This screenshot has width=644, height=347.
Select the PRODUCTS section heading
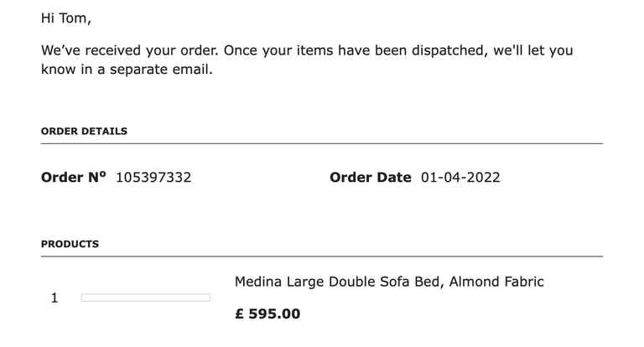(x=70, y=244)
